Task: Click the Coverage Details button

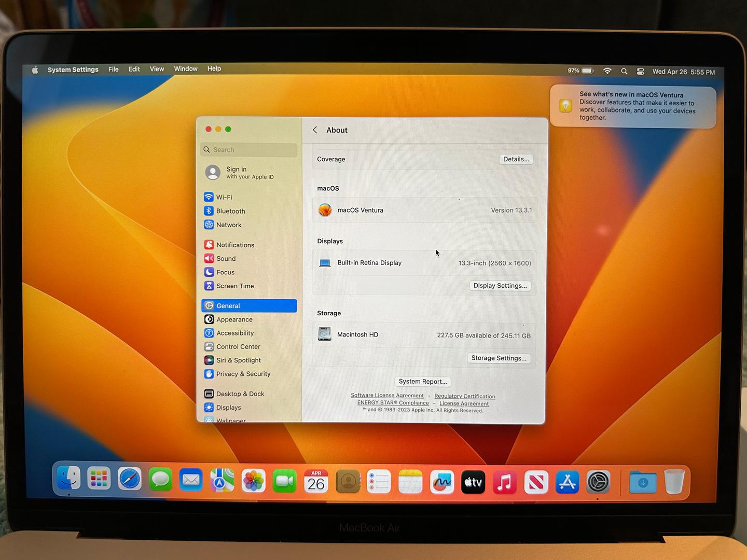Action: [516, 159]
